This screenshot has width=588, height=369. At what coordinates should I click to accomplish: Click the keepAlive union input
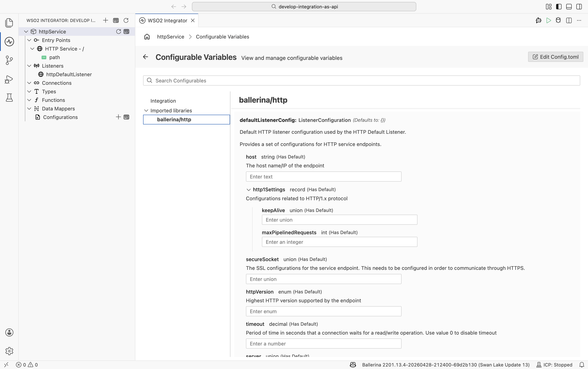(x=339, y=220)
